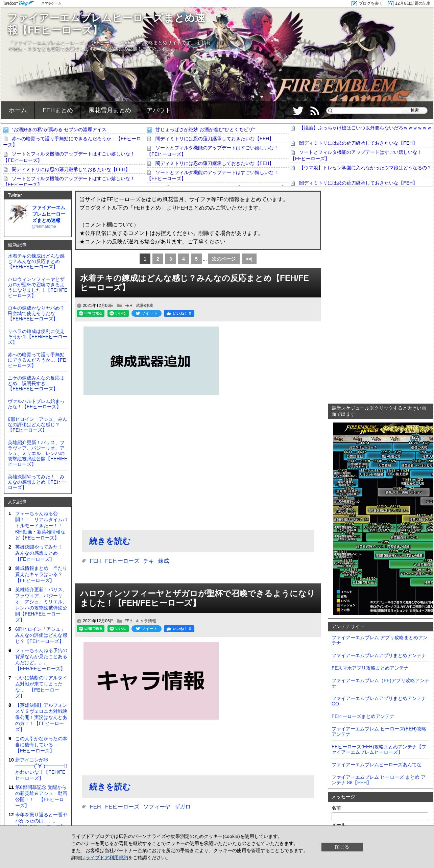Click the livedoor Blog logo
This screenshot has width=434, height=868.
pyautogui.click(x=19, y=3)
